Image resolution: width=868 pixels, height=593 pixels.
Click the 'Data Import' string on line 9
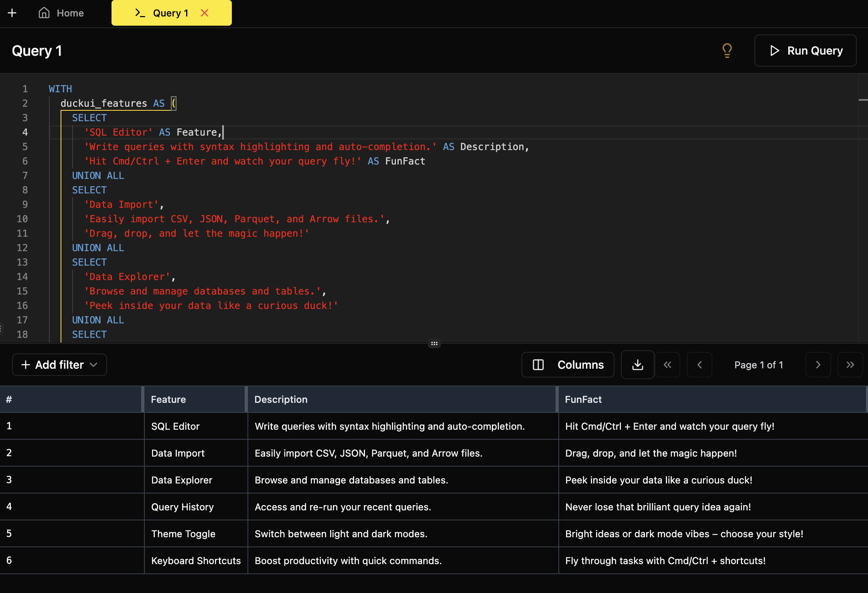122,204
